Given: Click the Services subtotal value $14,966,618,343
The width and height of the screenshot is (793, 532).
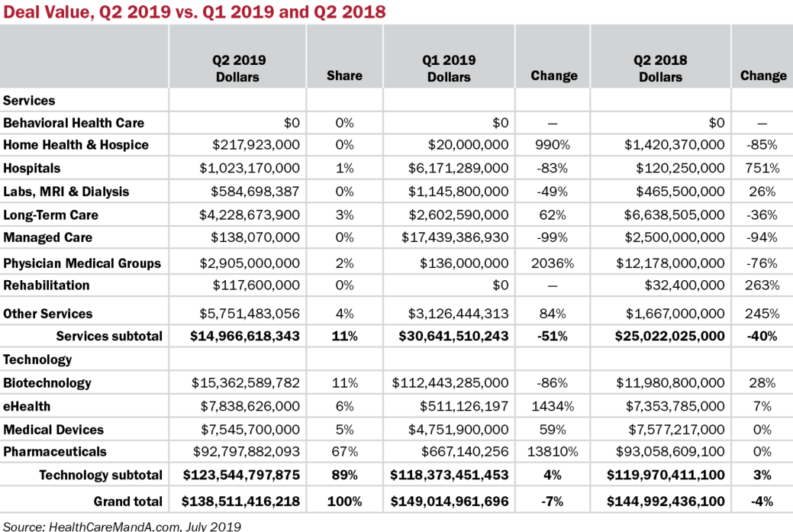Looking at the screenshot, I should click(240, 337).
